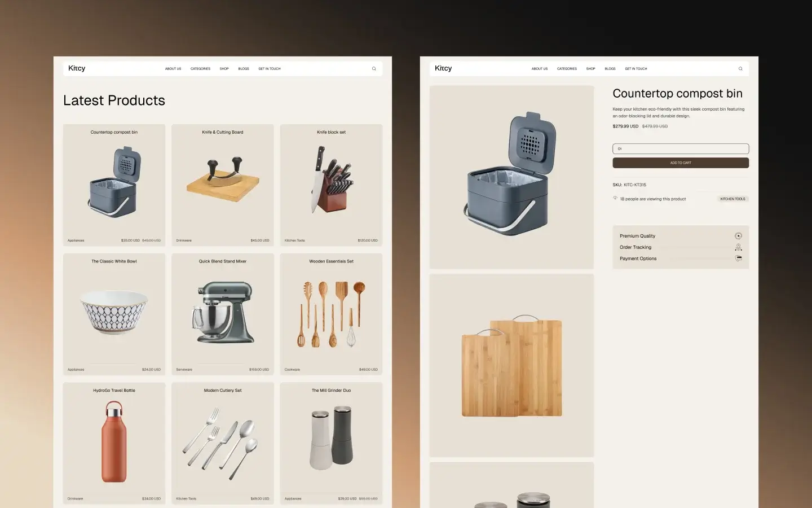Click the 18 people are viewing text
Screen dimensions: 812x508
click(x=653, y=199)
